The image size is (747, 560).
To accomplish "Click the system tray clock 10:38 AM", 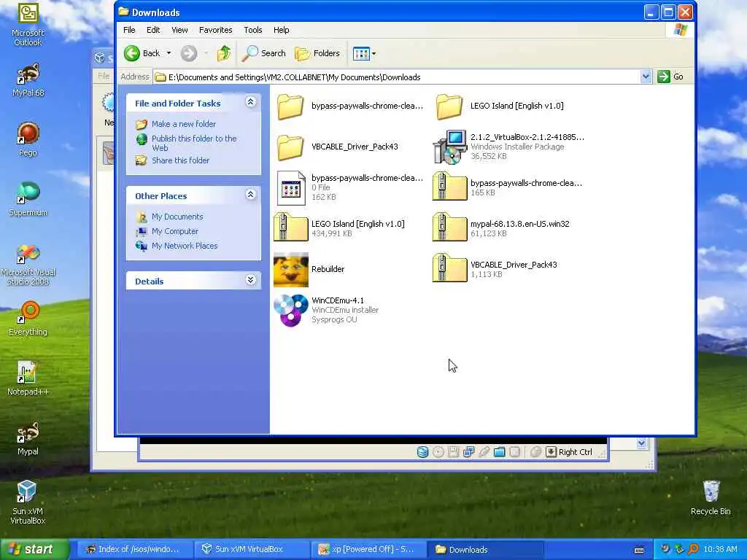I will pyautogui.click(x=720, y=550).
